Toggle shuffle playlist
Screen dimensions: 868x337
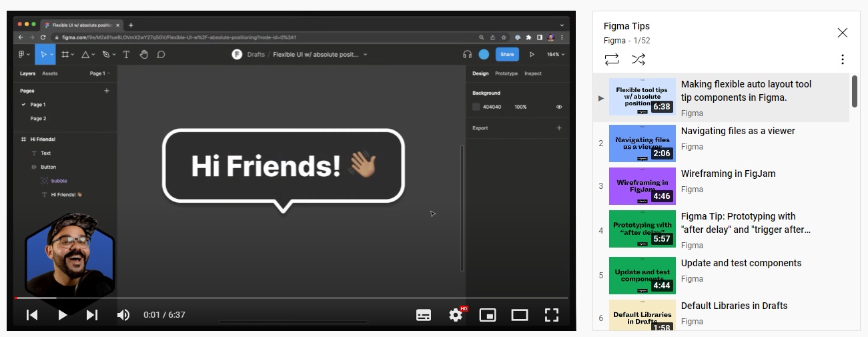click(x=638, y=59)
